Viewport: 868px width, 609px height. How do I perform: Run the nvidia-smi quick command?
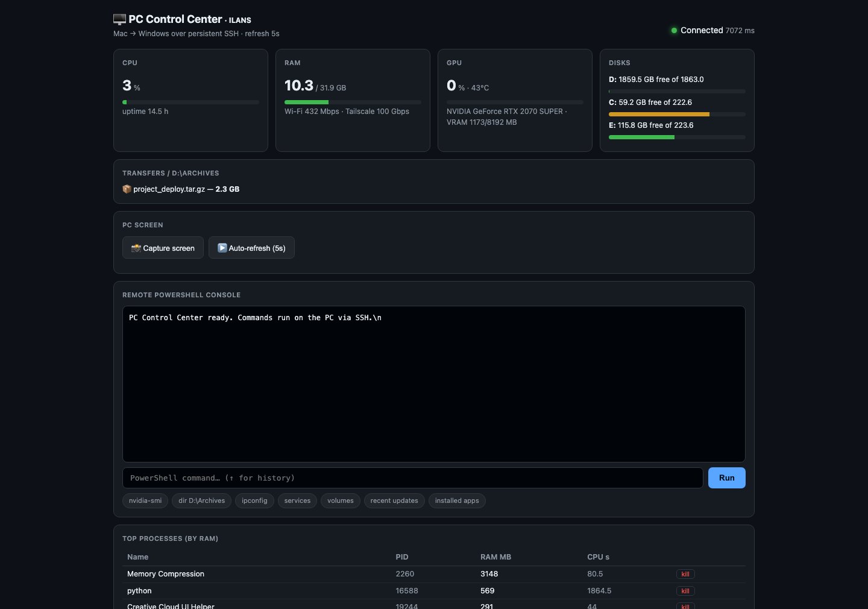pyautogui.click(x=145, y=500)
